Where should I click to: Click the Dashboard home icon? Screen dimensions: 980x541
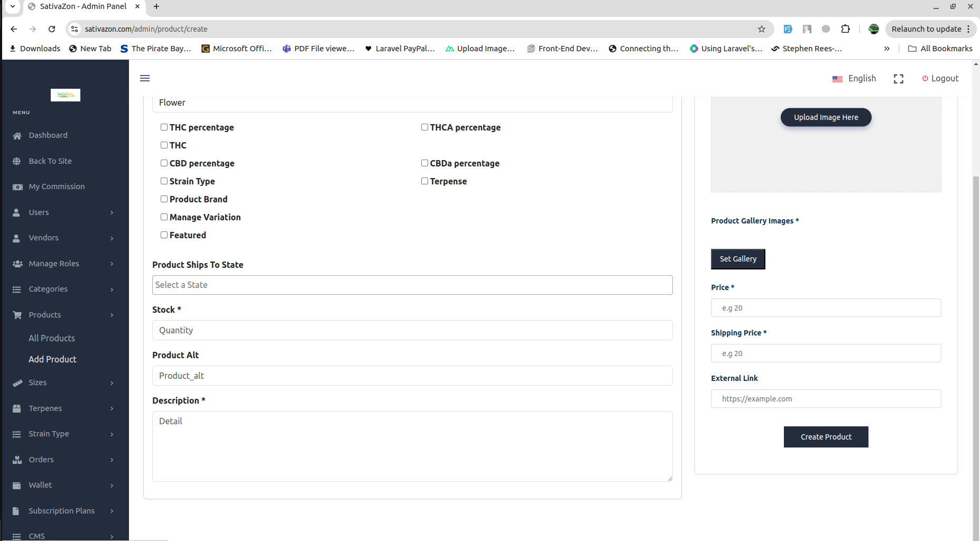coord(17,136)
